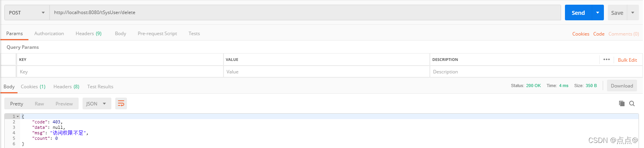Image resolution: width=644 pixels, height=148 pixels.
Task: Expand the Send button arrow options
Action: pyautogui.click(x=598, y=12)
